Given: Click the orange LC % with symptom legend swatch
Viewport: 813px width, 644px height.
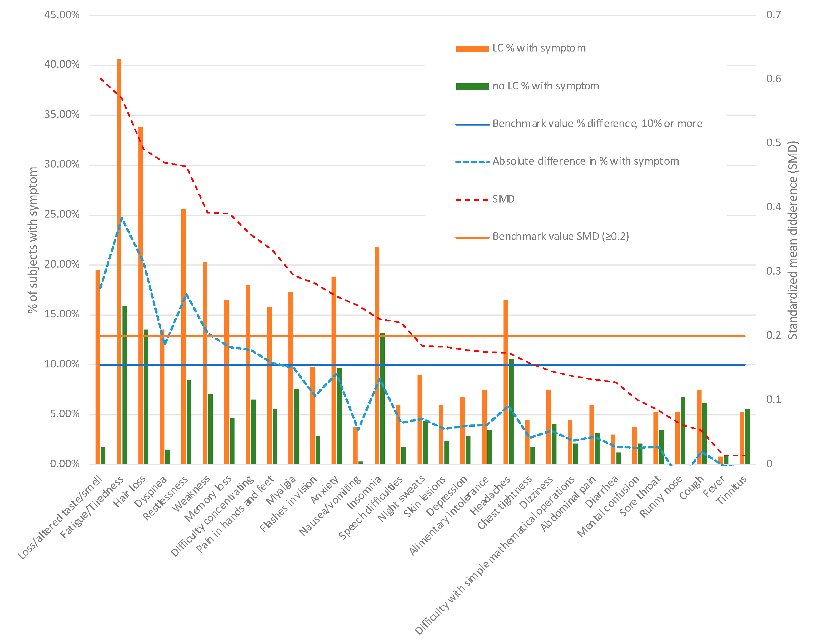Looking at the screenshot, I should (x=472, y=49).
